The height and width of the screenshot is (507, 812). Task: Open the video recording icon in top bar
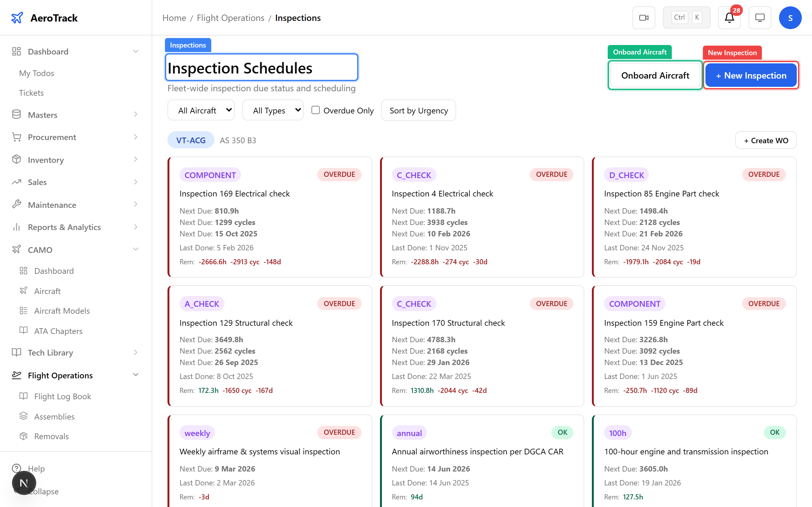point(644,17)
